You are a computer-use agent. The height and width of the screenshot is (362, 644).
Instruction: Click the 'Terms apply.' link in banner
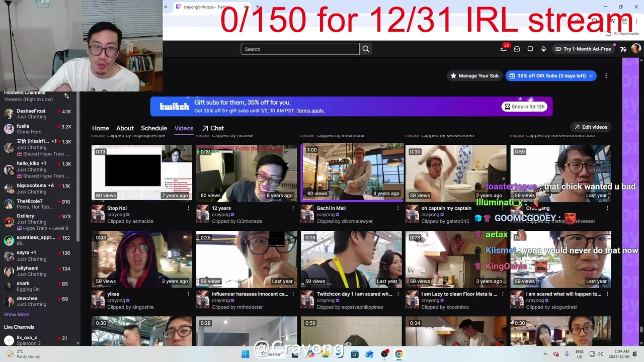tap(310, 111)
